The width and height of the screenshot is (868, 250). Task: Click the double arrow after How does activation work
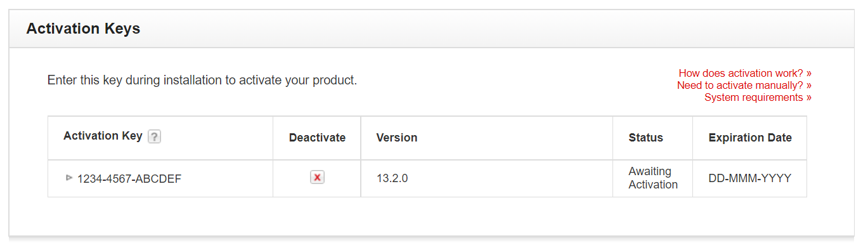tap(808, 73)
